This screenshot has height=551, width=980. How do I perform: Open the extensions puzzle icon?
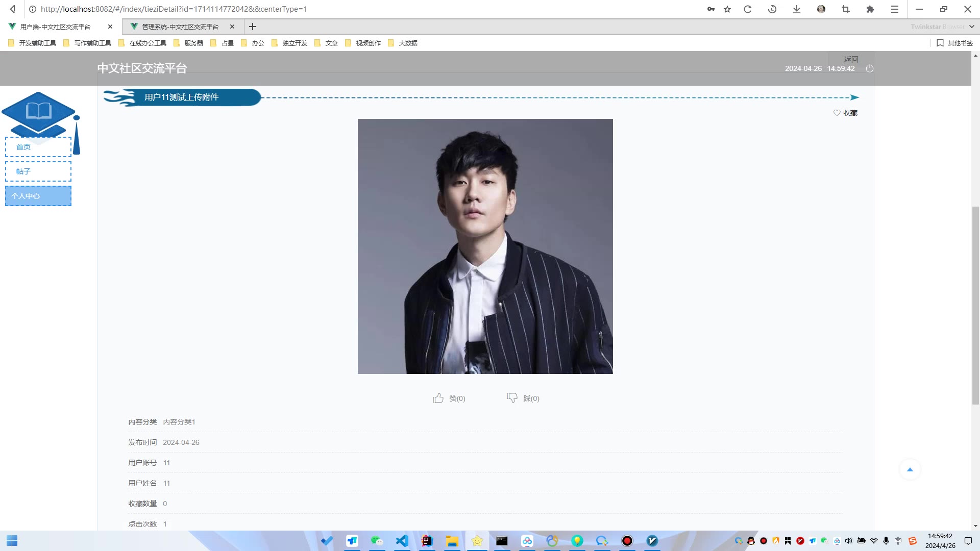[870, 9]
